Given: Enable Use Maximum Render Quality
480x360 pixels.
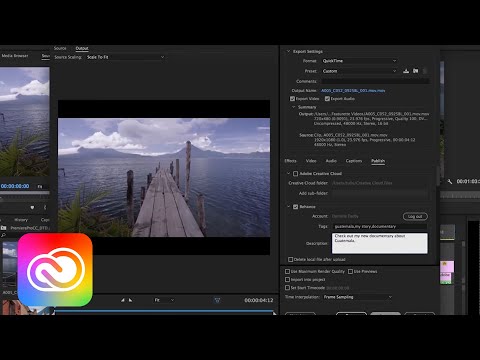Looking at the screenshot, I should (287, 271).
